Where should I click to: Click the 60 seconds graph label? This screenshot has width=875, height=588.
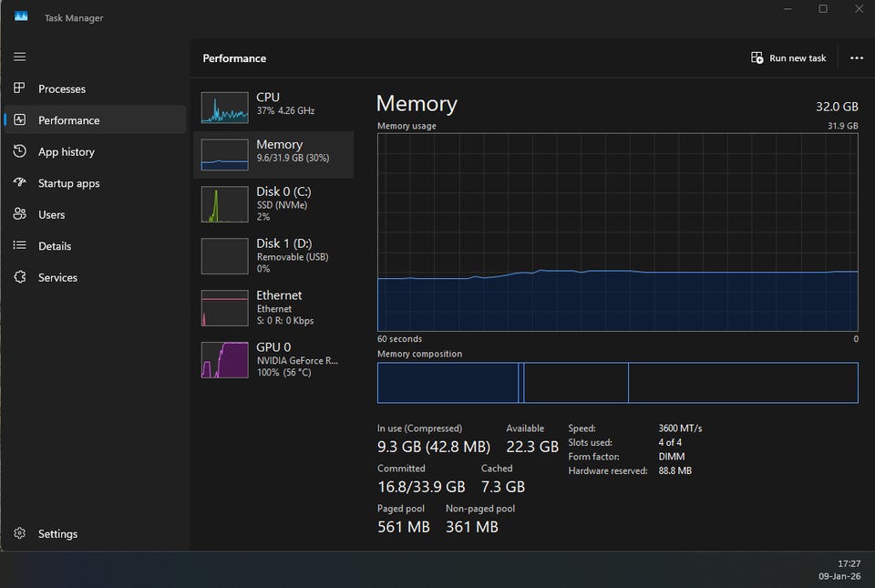(399, 339)
